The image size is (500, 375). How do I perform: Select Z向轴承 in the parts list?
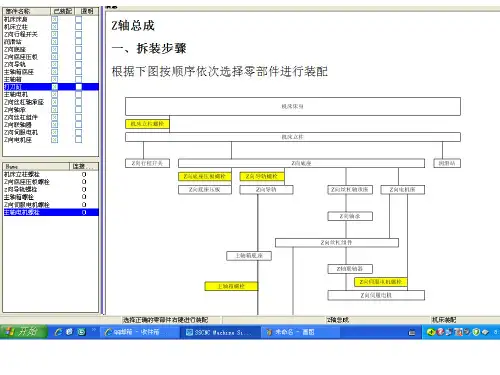pyautogui.click(x=15, y=110)
